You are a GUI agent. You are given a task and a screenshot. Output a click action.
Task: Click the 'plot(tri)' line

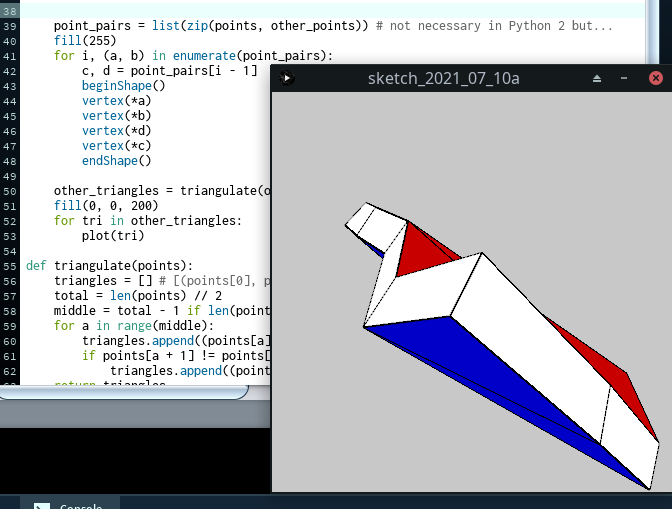(x=113, y=236)
